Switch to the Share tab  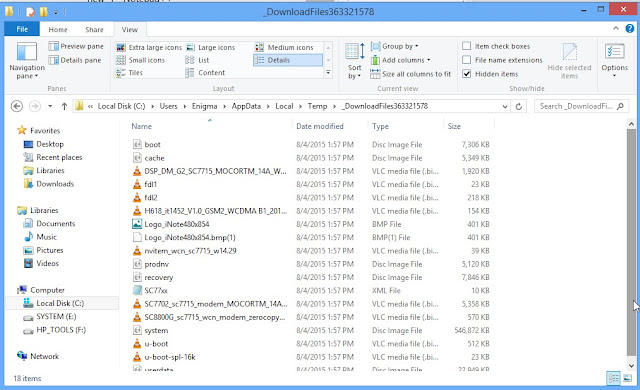pyautogui.click(x=94, y=29)
